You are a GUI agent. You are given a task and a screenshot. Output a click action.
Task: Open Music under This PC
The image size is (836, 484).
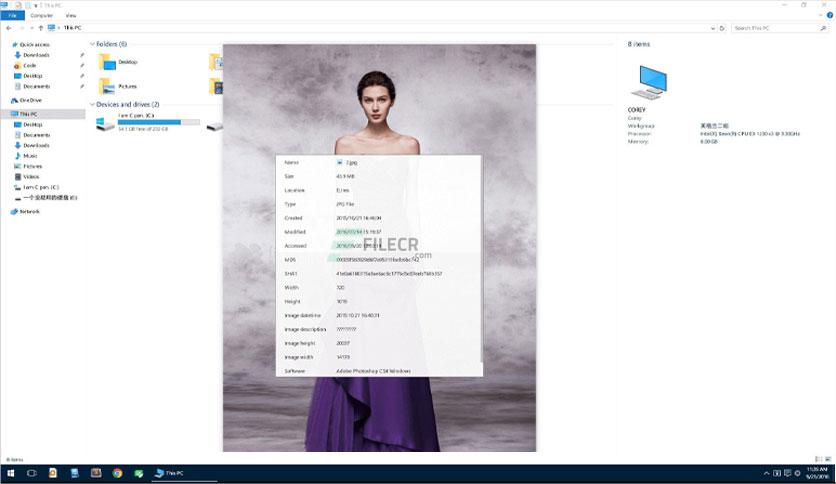coord(26,156)
